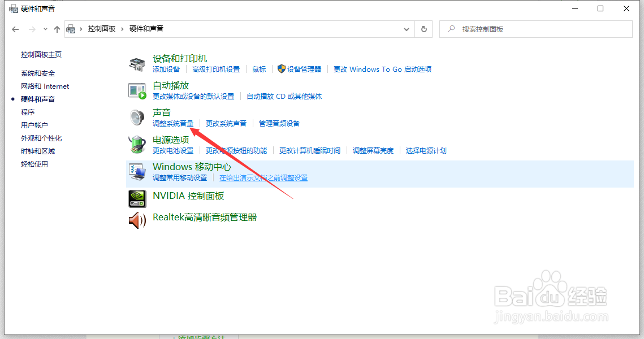This screenshot has height=339, width=644.
Task: Click 硬件和声音 in the address breadcrumb
Action: [x=146, y=29]
